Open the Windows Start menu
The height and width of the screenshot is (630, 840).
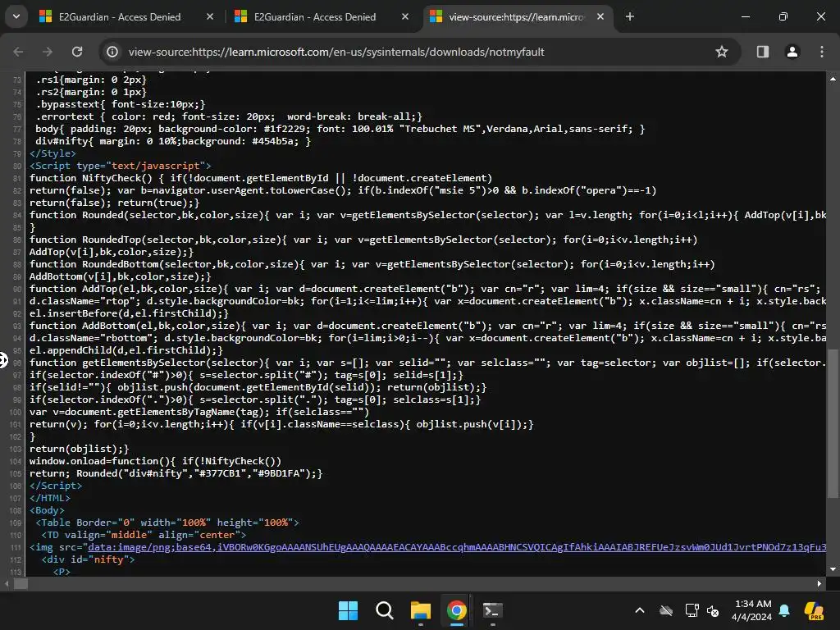coord(348,610)
